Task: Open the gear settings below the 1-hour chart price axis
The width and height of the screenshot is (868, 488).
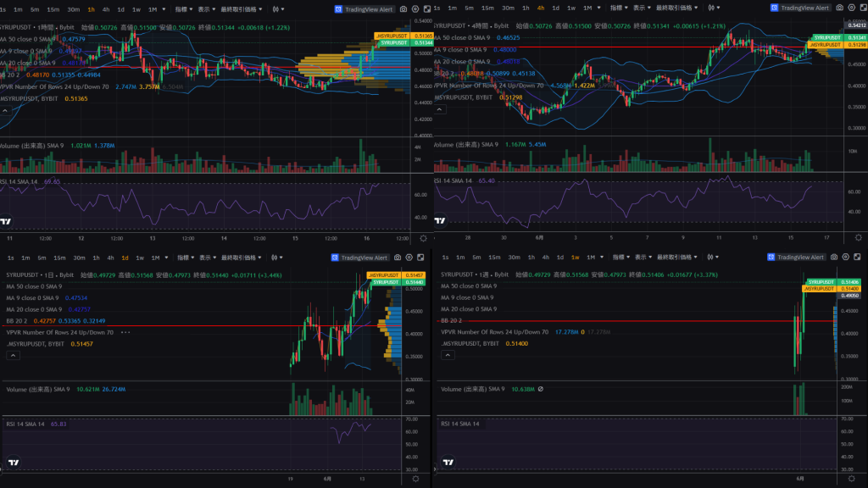Action: (423, 238)
